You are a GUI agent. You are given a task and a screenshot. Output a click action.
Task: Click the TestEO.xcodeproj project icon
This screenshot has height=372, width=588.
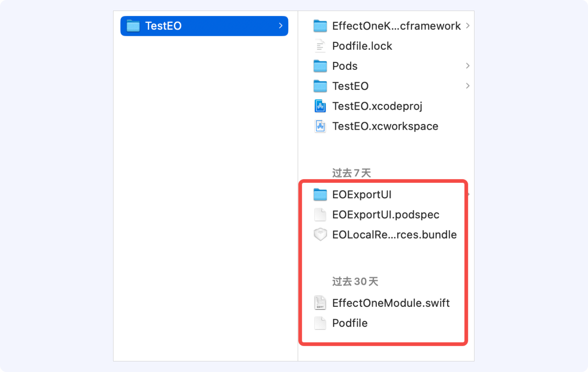click(320, 106)
